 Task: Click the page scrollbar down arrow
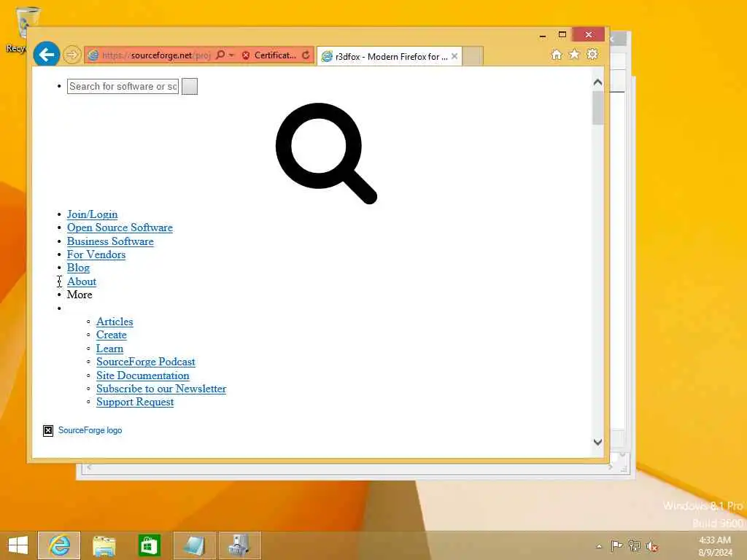coord(598,442)
